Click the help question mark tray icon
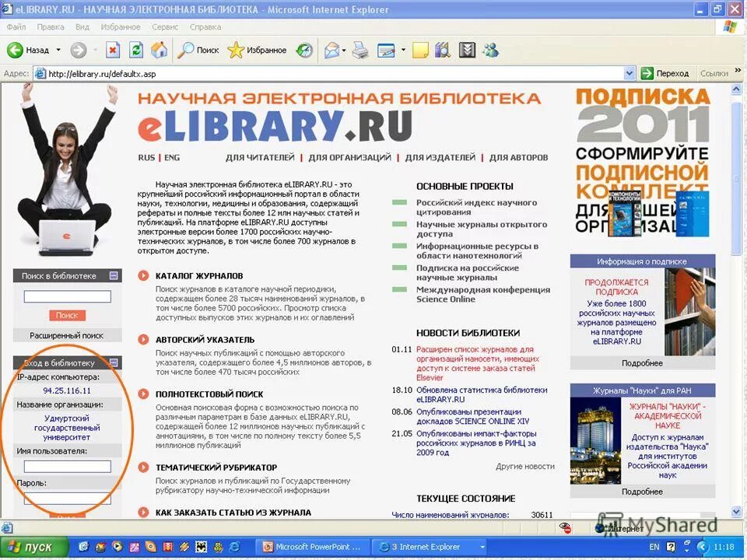The width and height of the screenshot is (747, 560). pyautogui.click(x=672, y=547)
